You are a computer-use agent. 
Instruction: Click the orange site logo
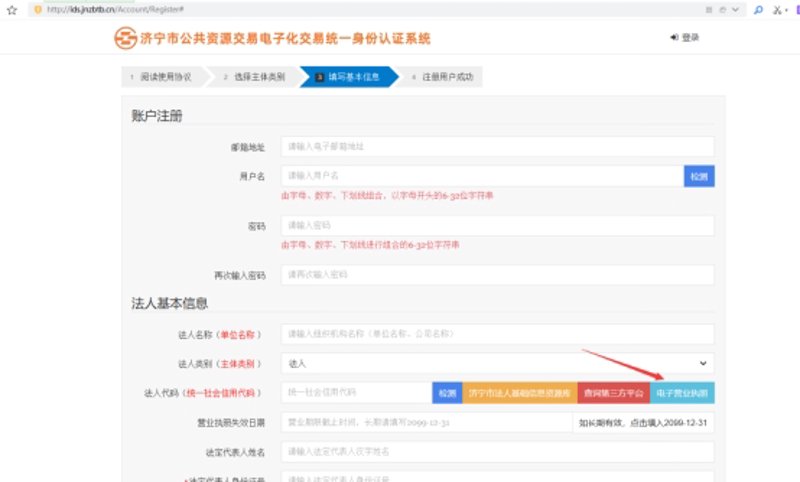click(x=126, y=38)
